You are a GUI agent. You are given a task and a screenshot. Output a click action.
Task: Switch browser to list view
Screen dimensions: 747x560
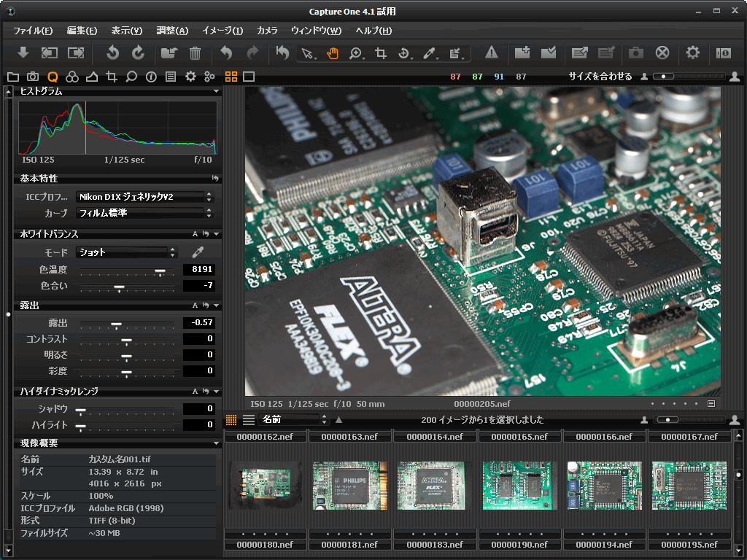tap(249, 419)
